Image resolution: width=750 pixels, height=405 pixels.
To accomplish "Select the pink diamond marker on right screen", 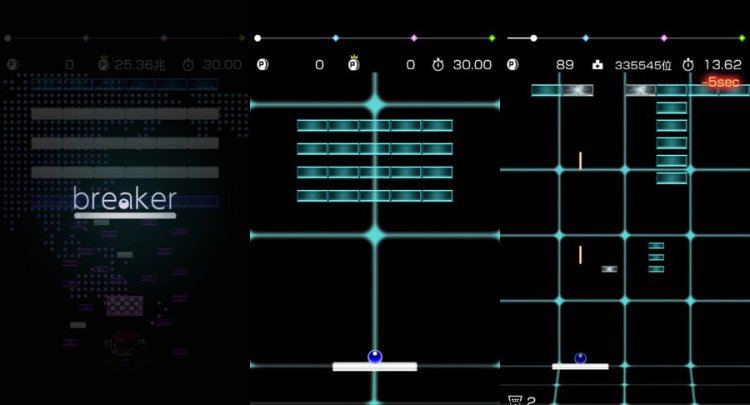I will 664,38.
